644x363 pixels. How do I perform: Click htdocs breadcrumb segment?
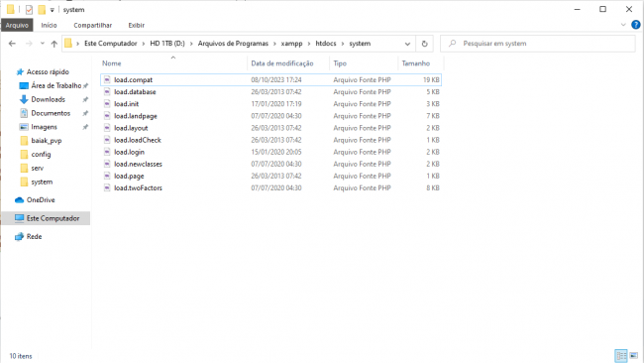[326, 44]
